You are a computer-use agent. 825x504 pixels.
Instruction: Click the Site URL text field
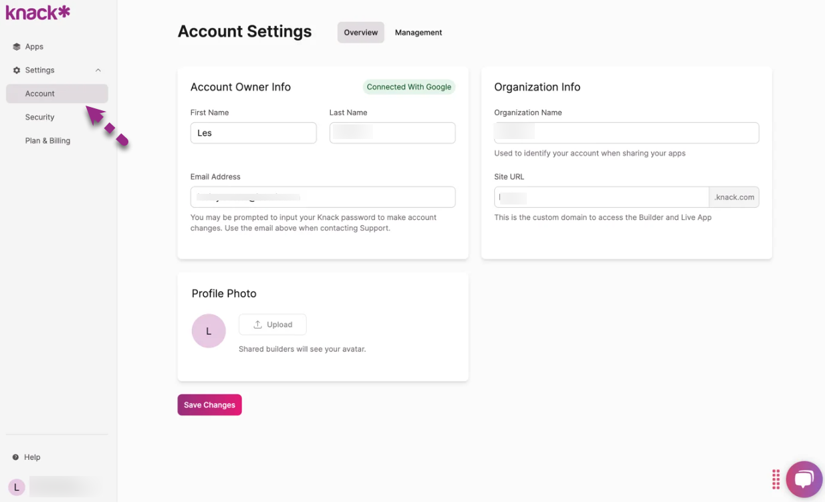(x=602, y=197)
